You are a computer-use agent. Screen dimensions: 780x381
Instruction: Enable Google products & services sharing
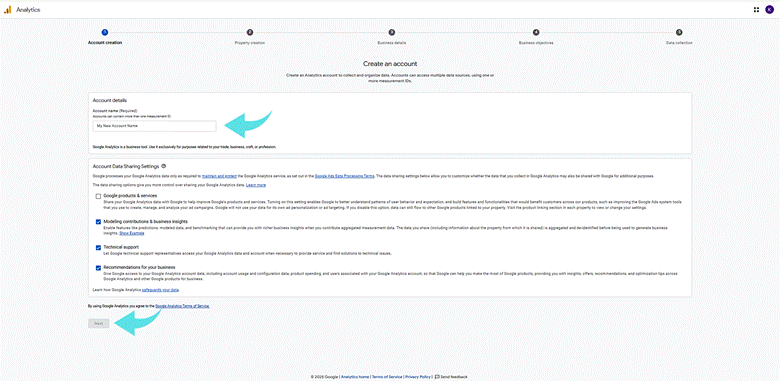[x=98, y=196]
